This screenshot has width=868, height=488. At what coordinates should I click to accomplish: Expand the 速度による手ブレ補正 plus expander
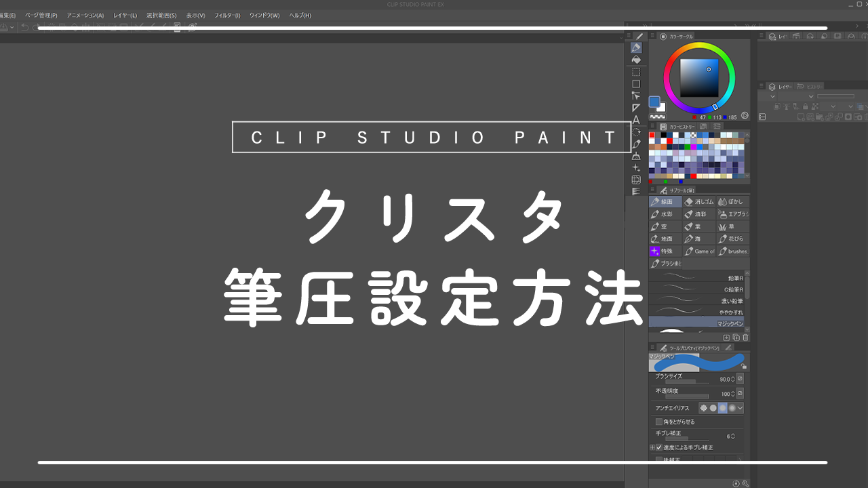652,447
